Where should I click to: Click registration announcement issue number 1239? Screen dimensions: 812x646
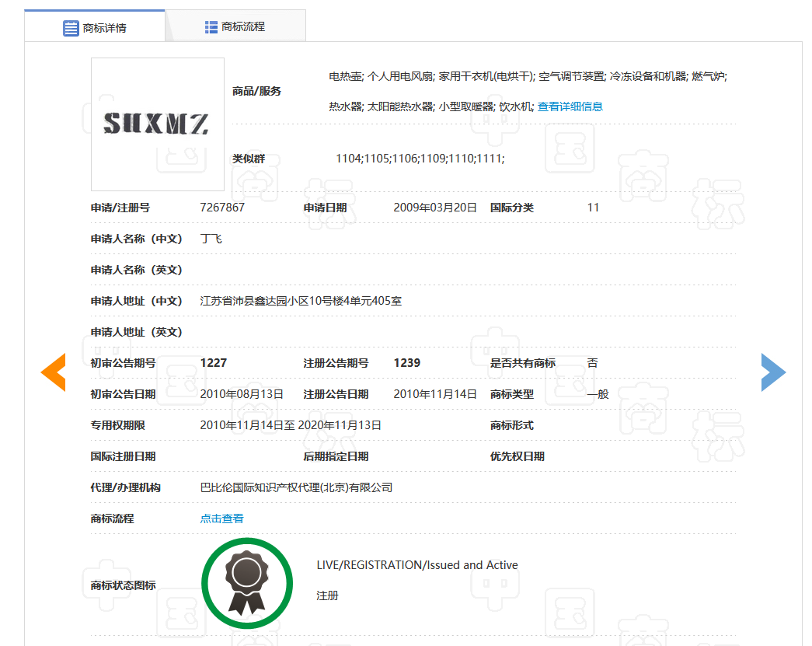406,363
